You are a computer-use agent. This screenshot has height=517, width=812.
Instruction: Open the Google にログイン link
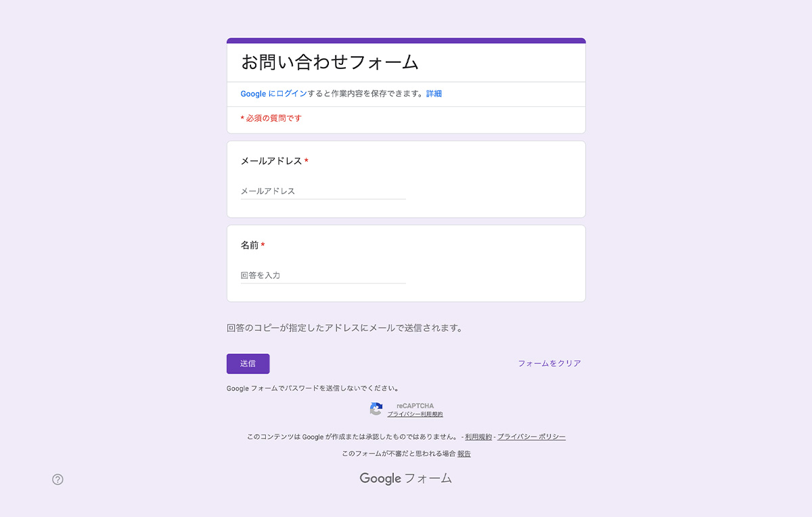274,94
